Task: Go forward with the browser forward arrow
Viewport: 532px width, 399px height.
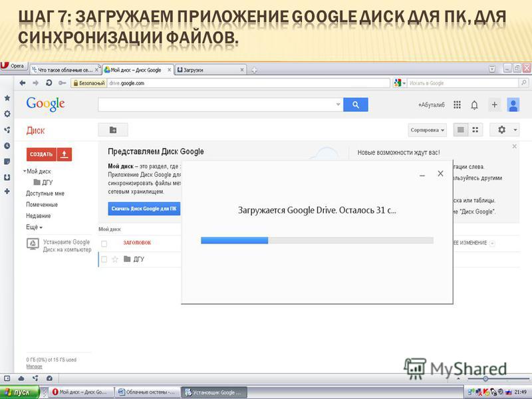Action: [x=35, y=82]
